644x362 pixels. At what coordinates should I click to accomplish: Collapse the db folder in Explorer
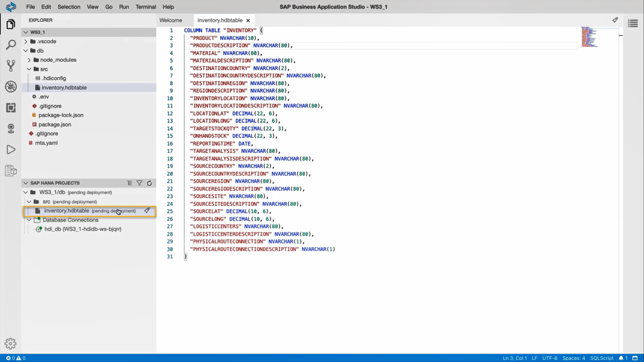25,51
